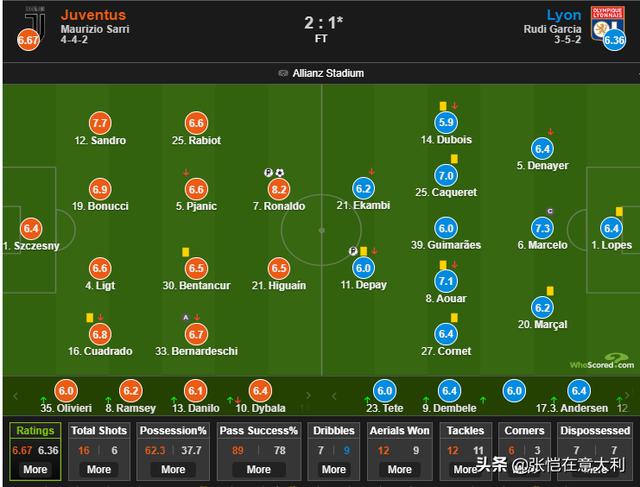
Task: Show previous Juventus substitutes with left arrow
Action: pos(16,396)
